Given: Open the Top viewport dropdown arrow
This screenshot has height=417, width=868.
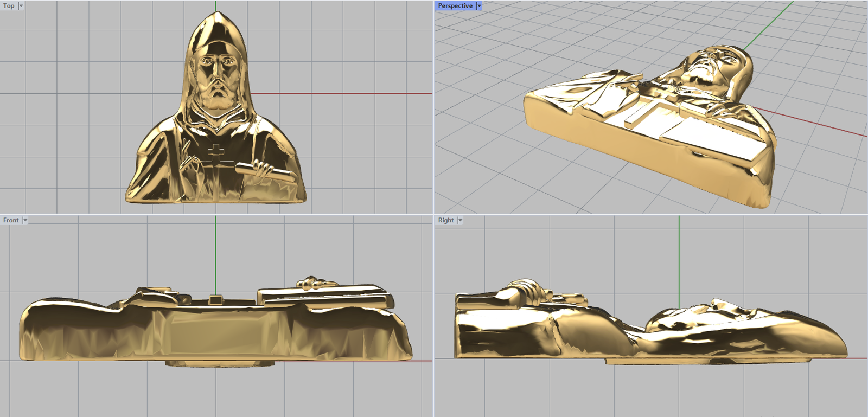Looking at the screenshot, I should tap(21, 6).
